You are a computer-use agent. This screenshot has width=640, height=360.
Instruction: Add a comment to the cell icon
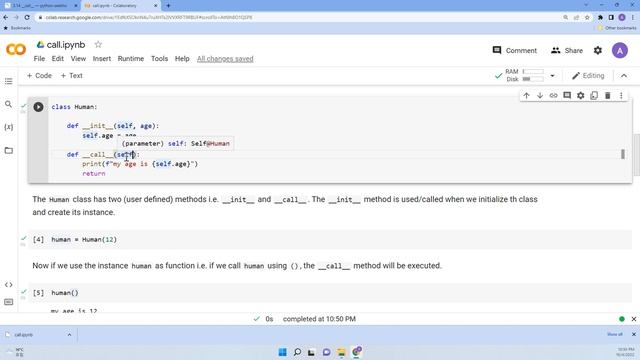click(567, 96)
